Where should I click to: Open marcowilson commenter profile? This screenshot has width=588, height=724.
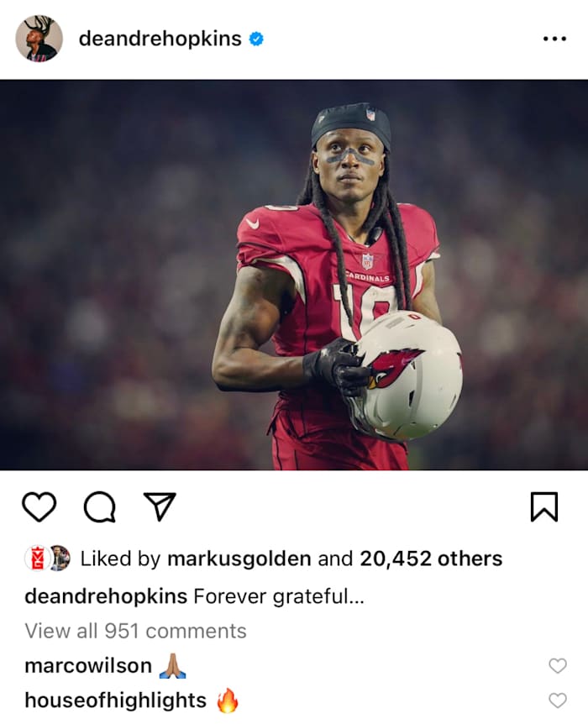(x=88, y=666)
